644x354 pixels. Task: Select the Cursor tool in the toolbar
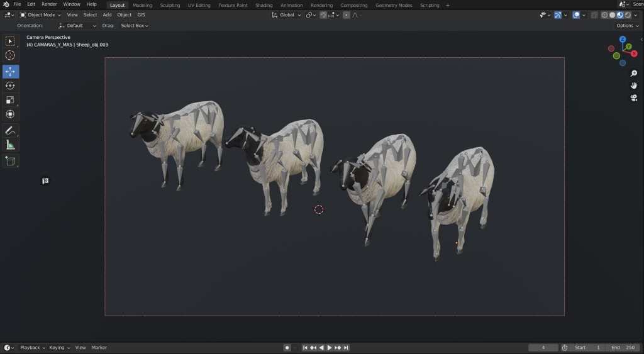point(10,55)
